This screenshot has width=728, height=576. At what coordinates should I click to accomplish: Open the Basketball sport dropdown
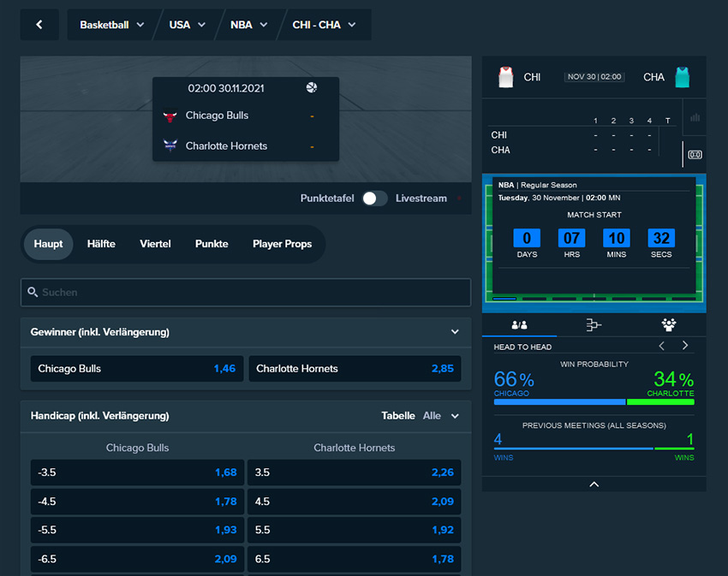coord(111,25)
